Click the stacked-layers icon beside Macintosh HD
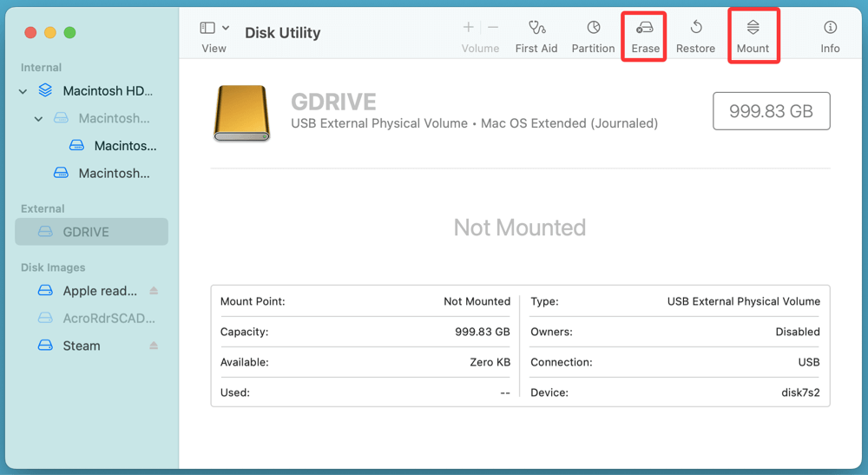Image resolution: width=868 pixels, height=475 pixels. [45, 90]
